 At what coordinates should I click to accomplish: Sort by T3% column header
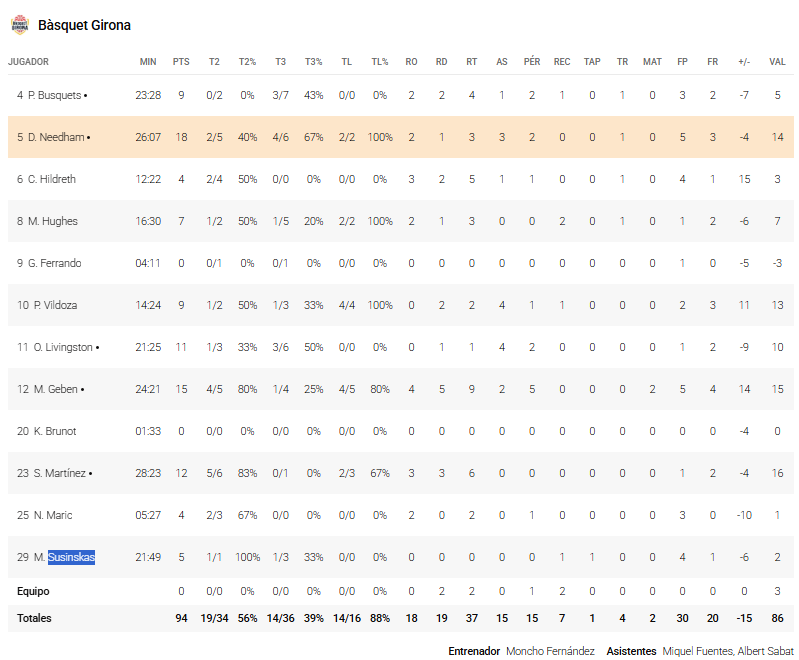[x=313, y=62]
